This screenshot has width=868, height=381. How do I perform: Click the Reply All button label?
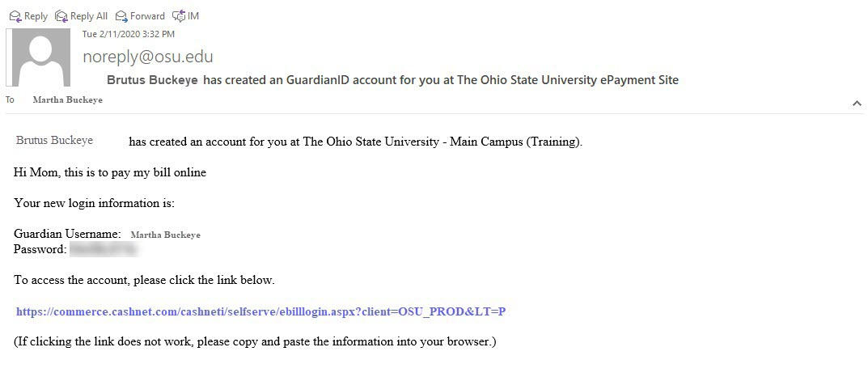pyautogui.click(x=88, y=16)
